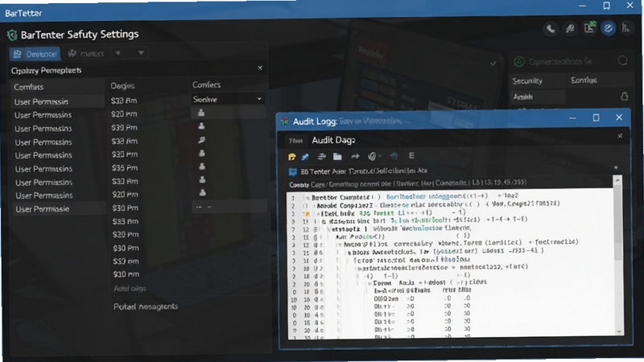Click the Audit log vertical scrollbar thumb
The image size is (644, 362).
(617, 222)
